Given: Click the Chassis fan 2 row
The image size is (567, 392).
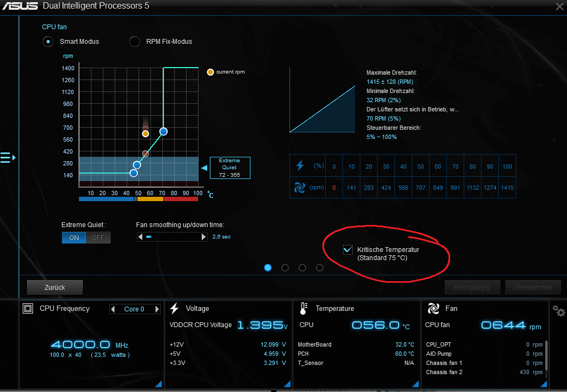Looking at the screenshot, I should 484,372.
